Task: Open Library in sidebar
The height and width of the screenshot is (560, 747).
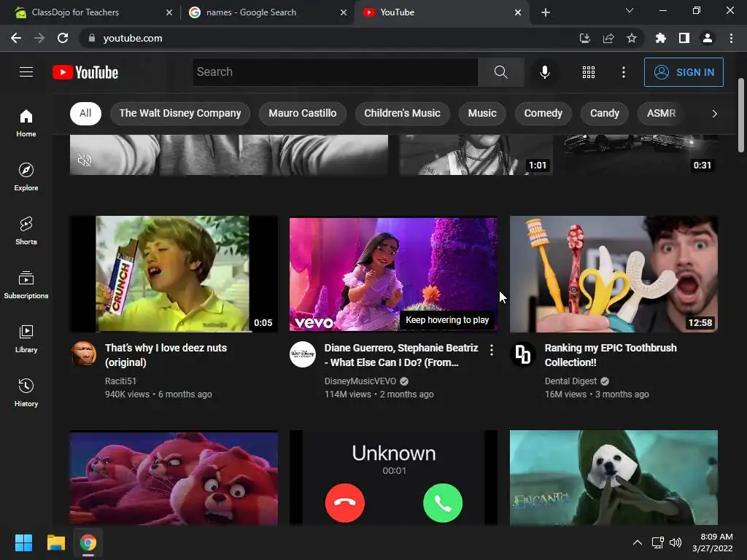Action: (x=26, y=338)
